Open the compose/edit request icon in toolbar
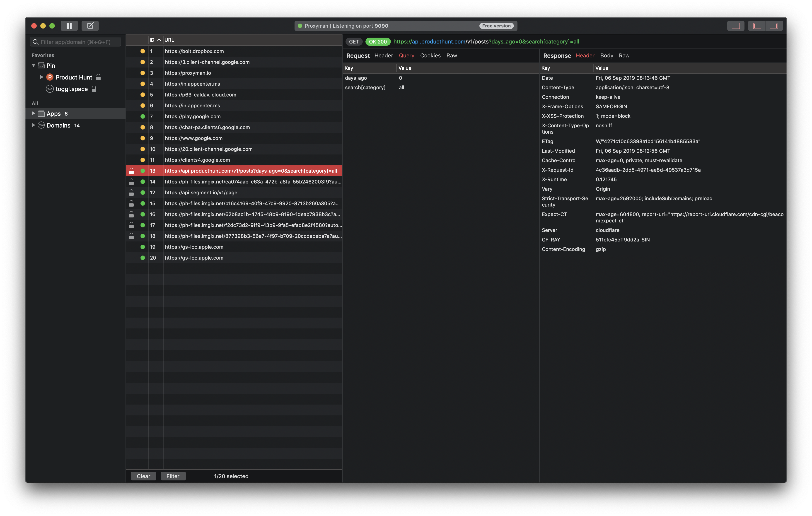 (x=90, y=26)
